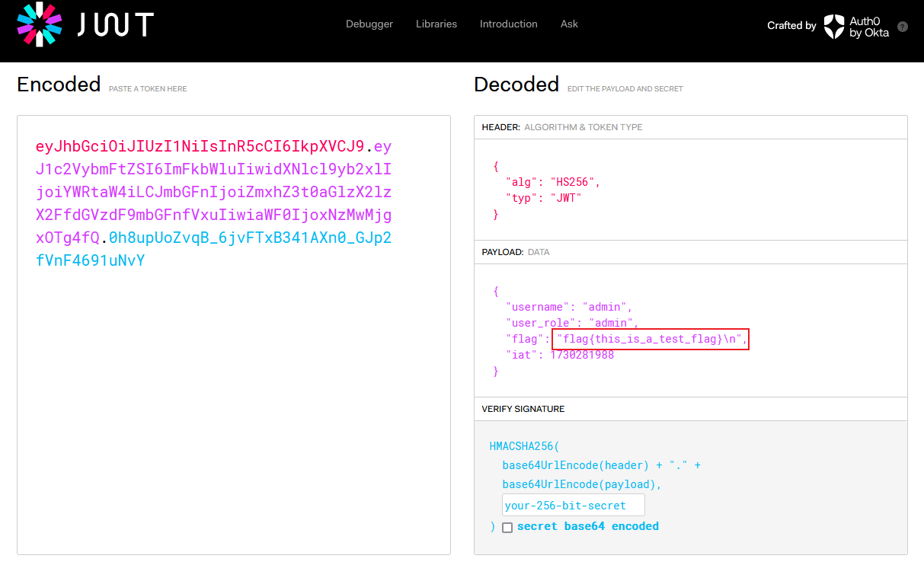Image resolution: width=924 pixels, height=565 pixels.
Task: Go to the Libraries page
Action: (x=436, y=24)
